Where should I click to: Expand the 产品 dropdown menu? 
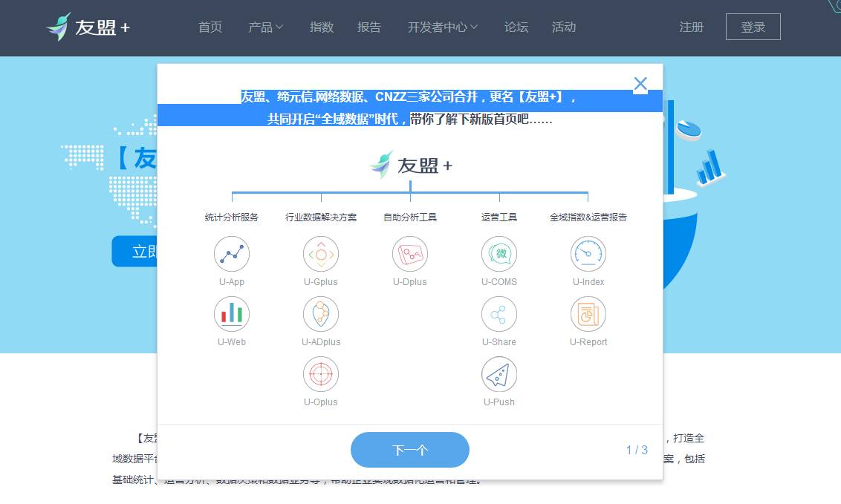(265, 27)
